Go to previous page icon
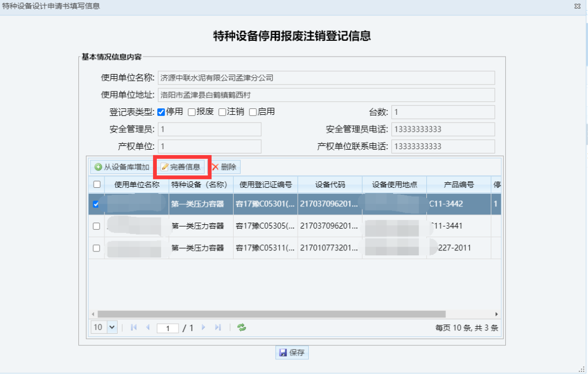 [x=148, y=328]
